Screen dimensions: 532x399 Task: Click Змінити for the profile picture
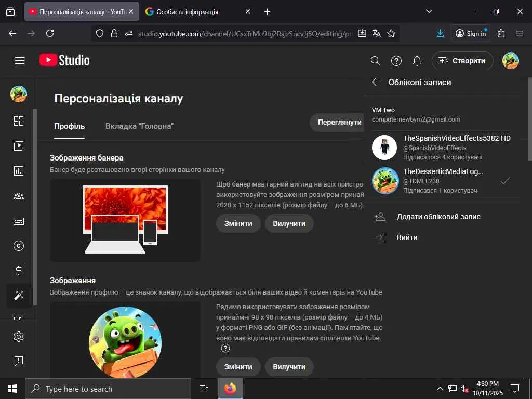coord(238,367)
